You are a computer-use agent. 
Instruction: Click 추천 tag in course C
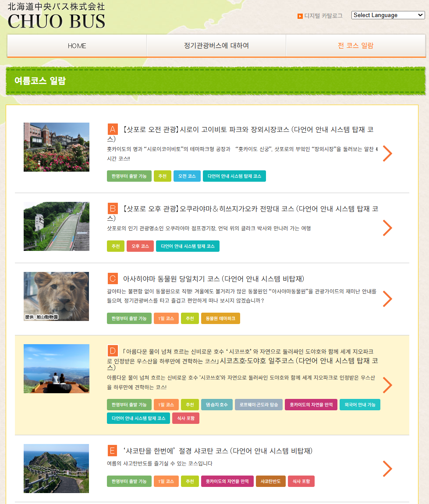point(190,318)
